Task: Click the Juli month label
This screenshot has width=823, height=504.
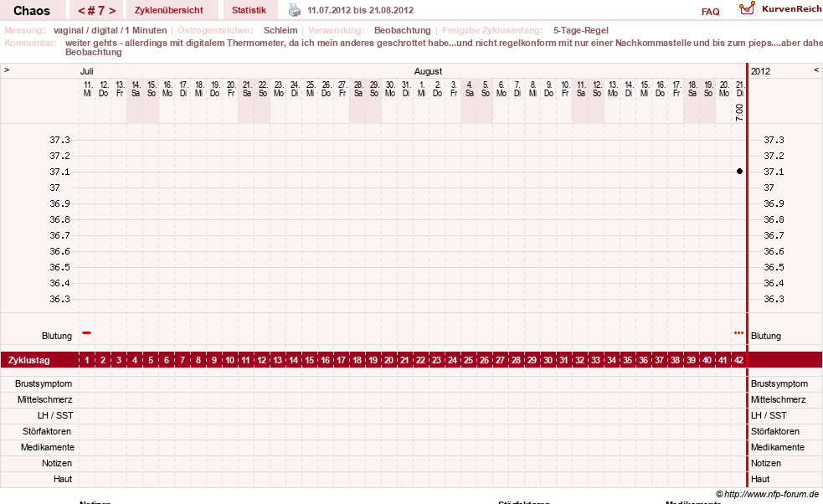Action: pyautogui.click(x=86, y=71)
